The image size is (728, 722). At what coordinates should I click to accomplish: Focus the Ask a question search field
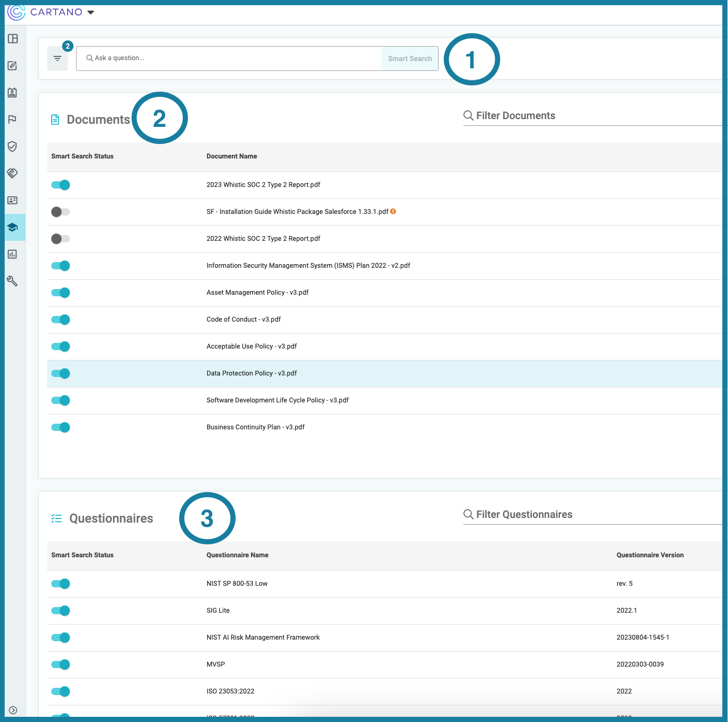pyautogui.click(x=229, y=59)
